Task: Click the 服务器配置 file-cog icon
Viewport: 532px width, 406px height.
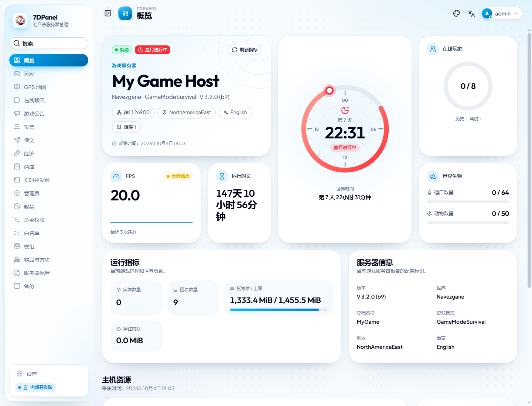Action: [x=17, y=273]
